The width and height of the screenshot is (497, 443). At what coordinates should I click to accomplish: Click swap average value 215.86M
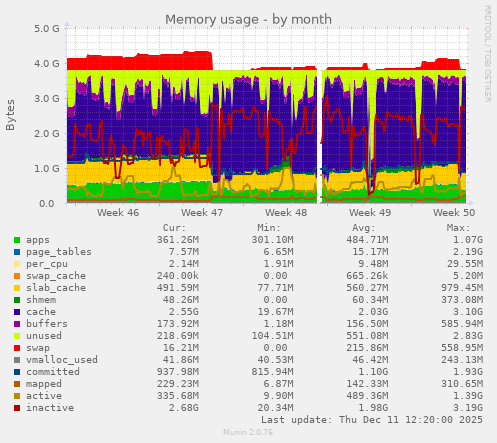coord(367,348)
